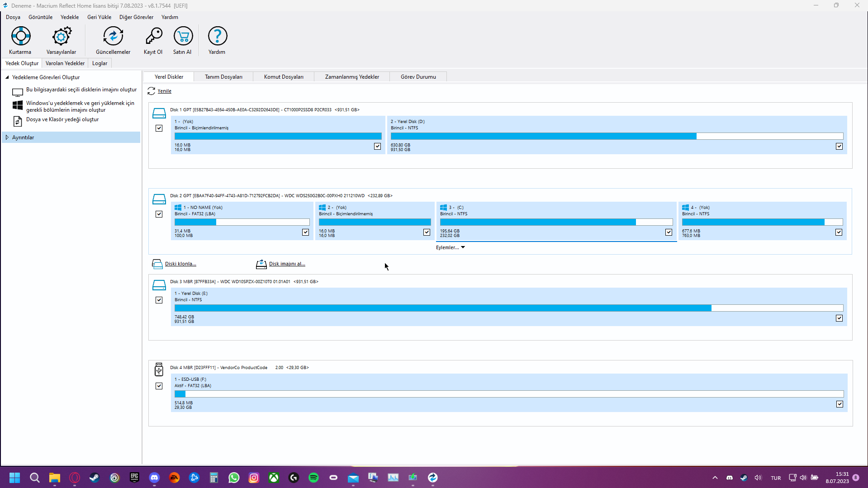Select the Disk 1 drive icon
The image size is (868, 488).
tap(159, 113)
